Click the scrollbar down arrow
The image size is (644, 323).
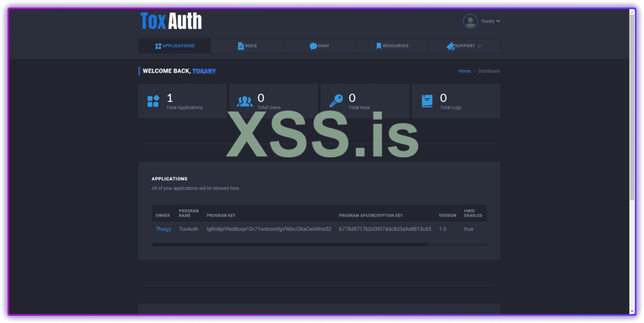632,311
